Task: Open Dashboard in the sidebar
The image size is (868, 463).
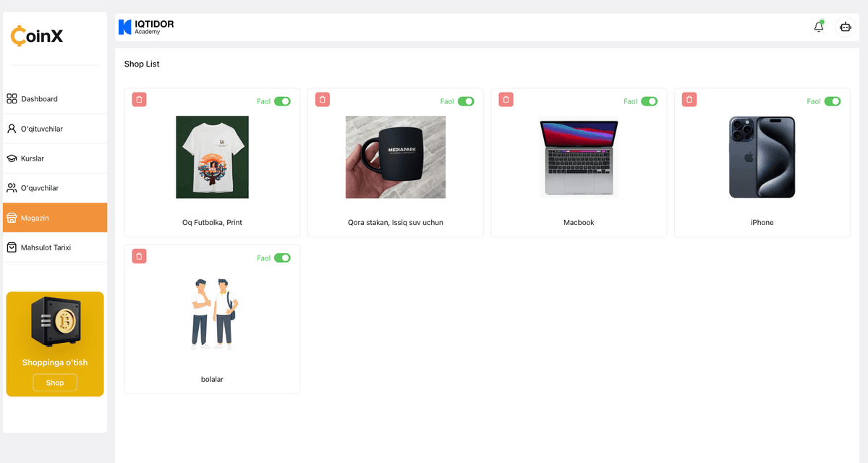Action: 39,99
